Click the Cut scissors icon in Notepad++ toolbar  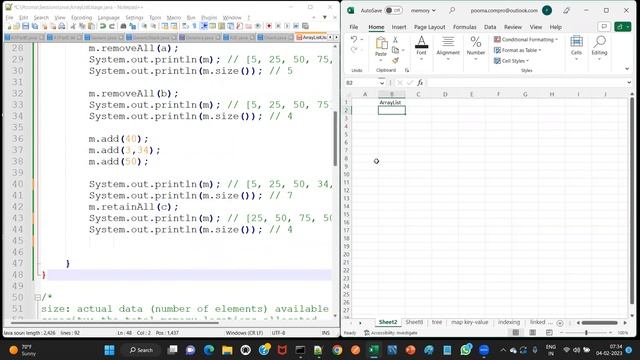click(x=73, y=26)
